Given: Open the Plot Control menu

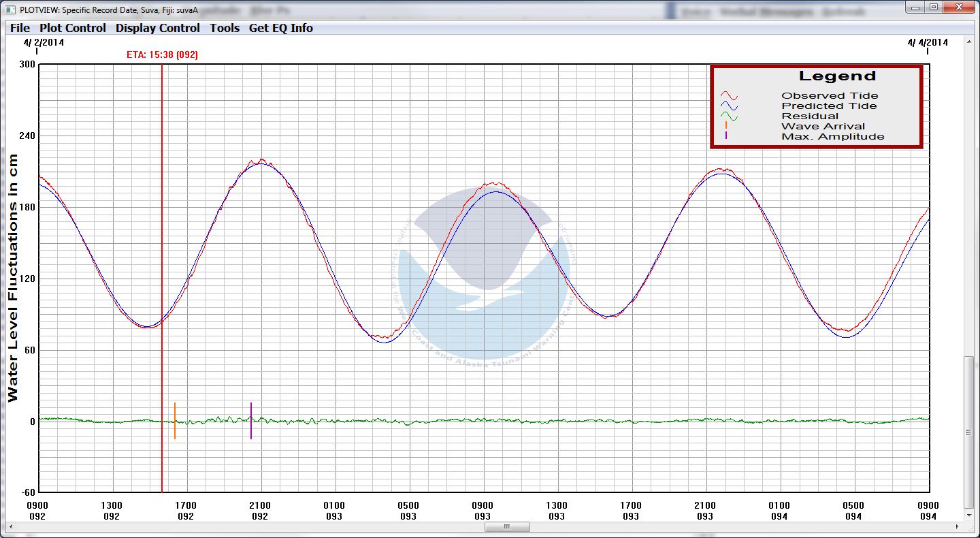Looking at the screenshot, I should pos(73,28).
